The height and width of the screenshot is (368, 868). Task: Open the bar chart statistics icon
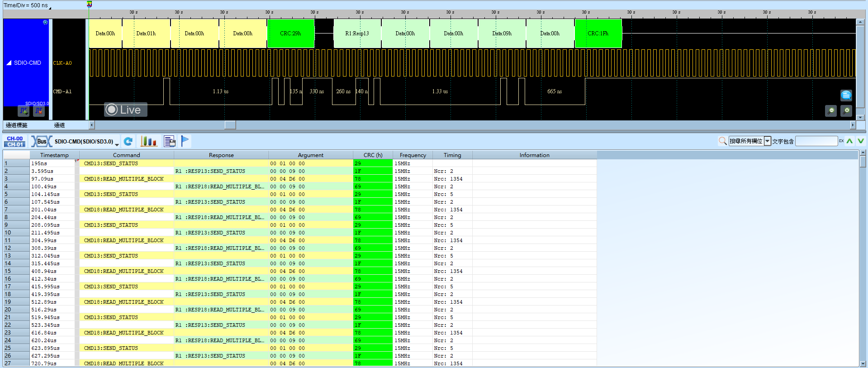click(149, 142)
